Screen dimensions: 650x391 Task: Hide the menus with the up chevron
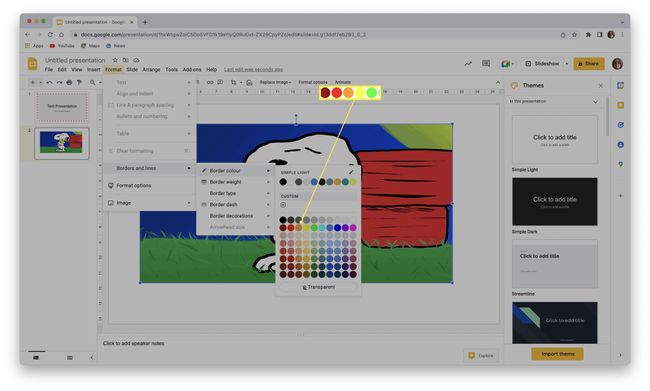(x=498, y=83)
